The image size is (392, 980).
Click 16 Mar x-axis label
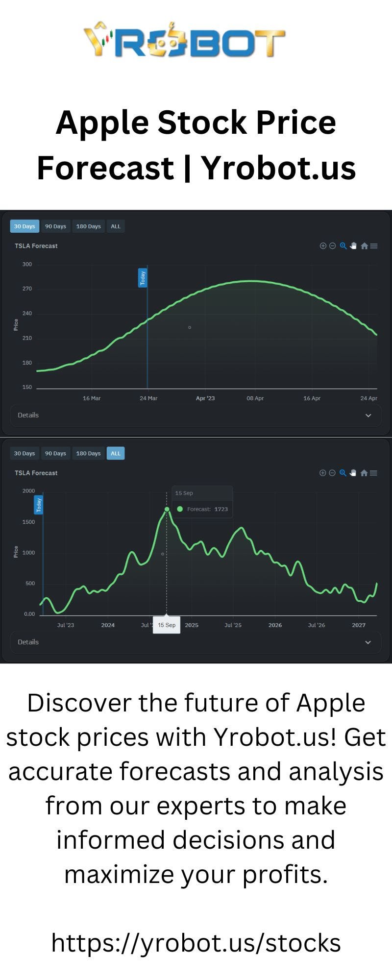click(92, 398)
